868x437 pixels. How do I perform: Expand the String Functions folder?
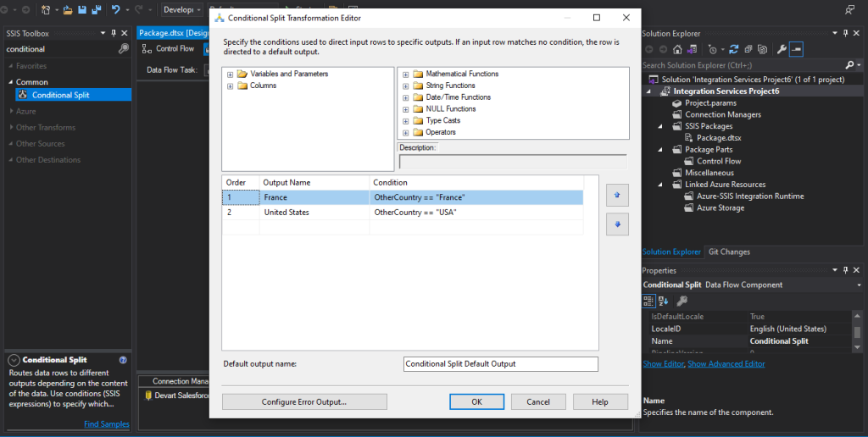pos(406,86)
